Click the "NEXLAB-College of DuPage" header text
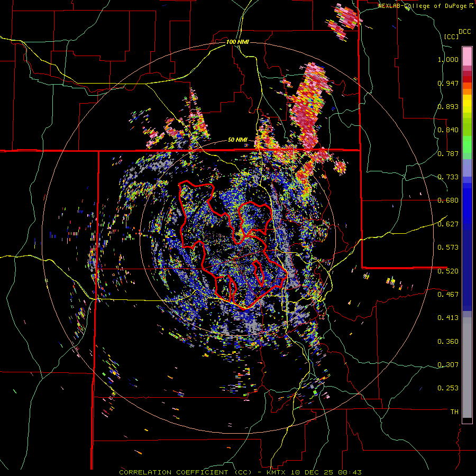This screenshot has height=476, width=476. click(x=424, y=6)
